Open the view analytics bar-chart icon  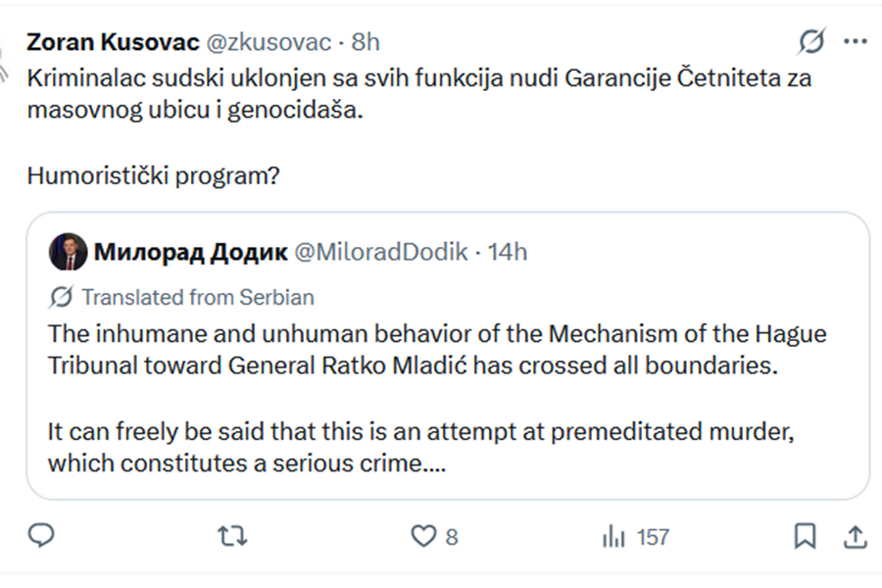(614, 536)
